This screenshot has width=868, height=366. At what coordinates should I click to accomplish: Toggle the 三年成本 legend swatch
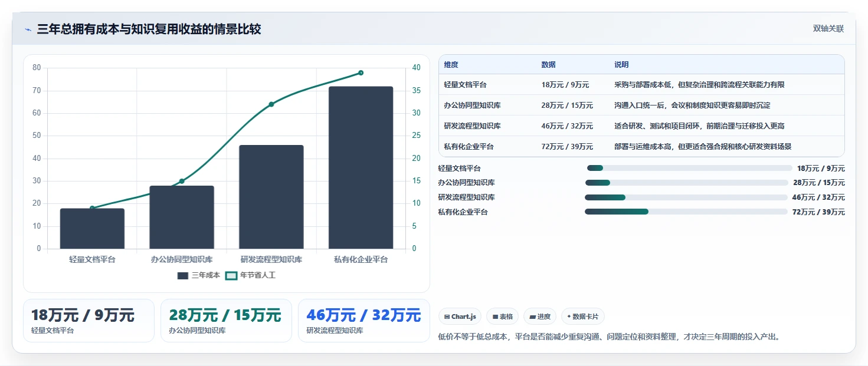click(x=183, y=275)
